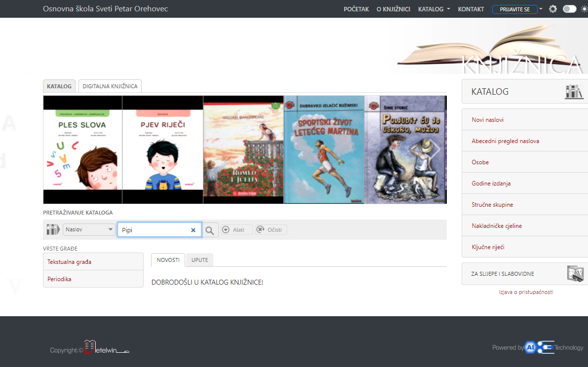Image resolution: width=588 pixels, height=367 pixels.
Task: Open the KATALOG bookshelf icon in sidebar
Action: [x=574, y=91]
